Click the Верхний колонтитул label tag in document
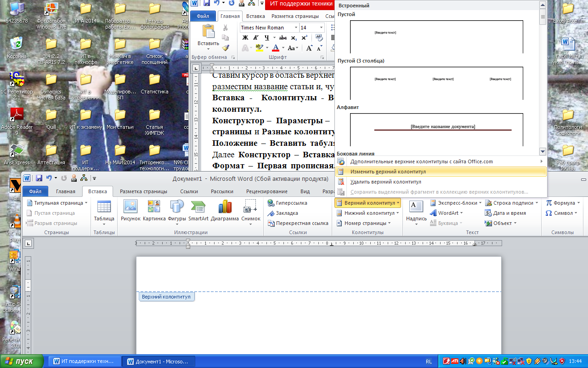Screen dimensions: 588x368 click(166, 297)
